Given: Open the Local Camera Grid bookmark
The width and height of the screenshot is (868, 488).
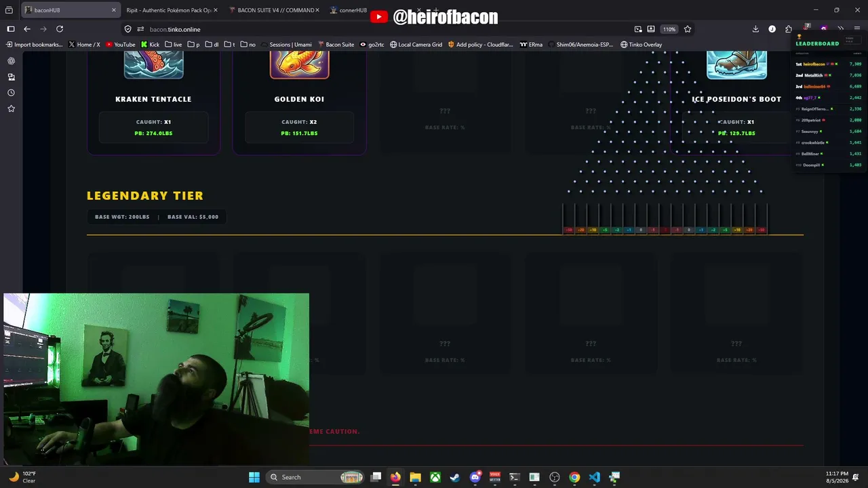Looking at the screenshot, I should (x=416, y=45).
